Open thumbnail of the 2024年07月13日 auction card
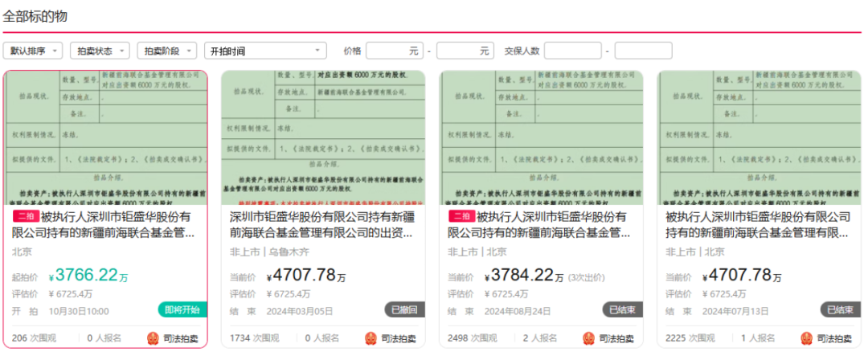Image resolution: width=868 pixels, height=352 pixels. (x=759, y=137)
